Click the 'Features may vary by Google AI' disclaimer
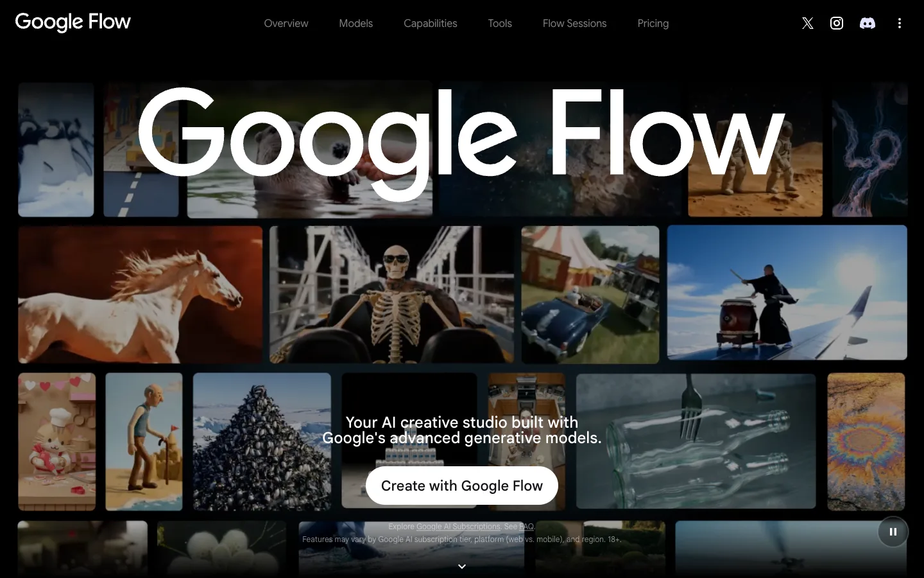Screen dimensions: 924x578 pyautogui.click(x=461, y=539)
